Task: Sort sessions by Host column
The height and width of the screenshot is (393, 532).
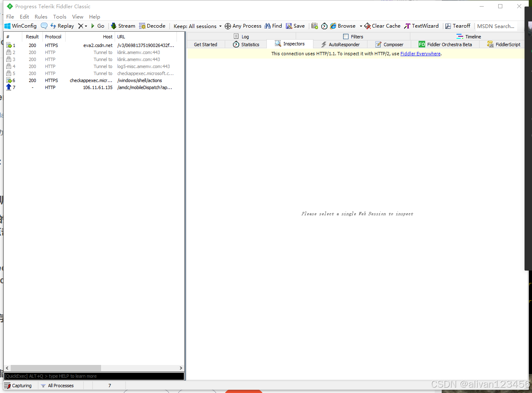Action: click(90, 37)
